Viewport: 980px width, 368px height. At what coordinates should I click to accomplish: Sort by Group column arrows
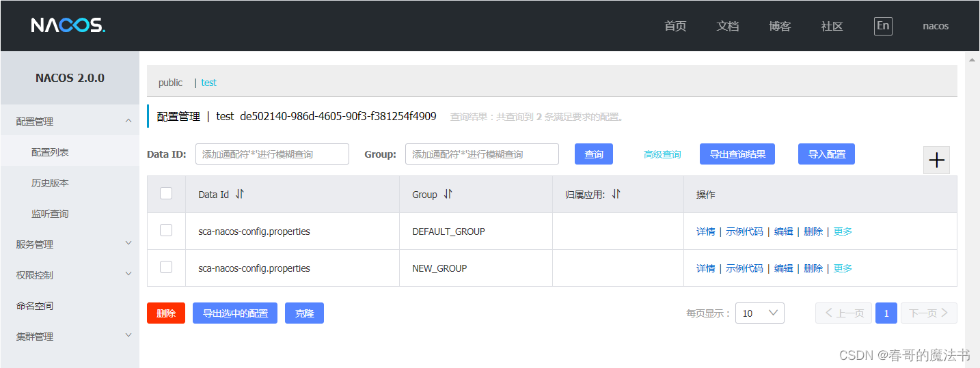(x=448, y=194)
